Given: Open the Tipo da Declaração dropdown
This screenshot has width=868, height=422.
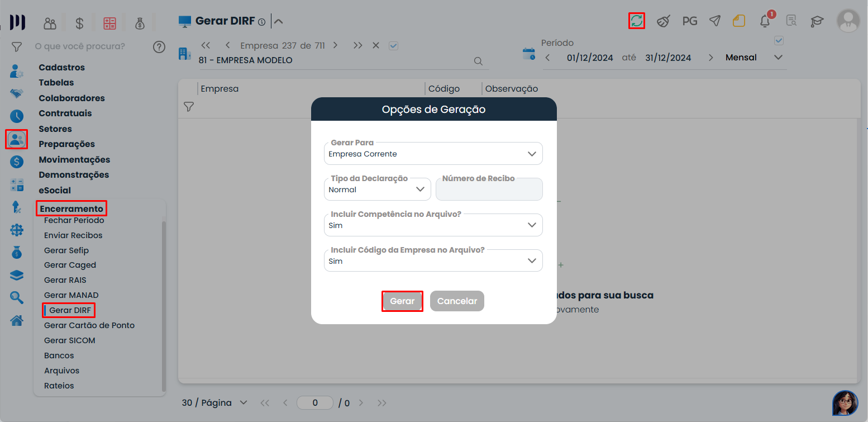Looking at the screenshot, I should coord(377,189).
